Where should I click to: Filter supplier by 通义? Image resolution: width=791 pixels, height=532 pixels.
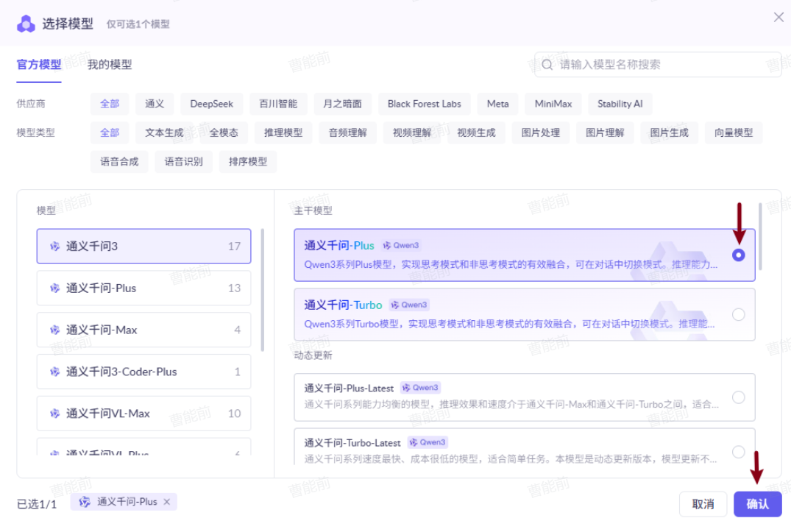click(155, 104)
